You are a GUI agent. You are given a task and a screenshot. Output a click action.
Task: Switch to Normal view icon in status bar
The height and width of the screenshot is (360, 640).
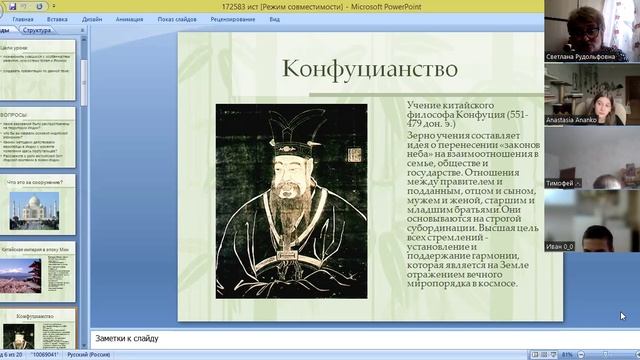coord(535,355)
